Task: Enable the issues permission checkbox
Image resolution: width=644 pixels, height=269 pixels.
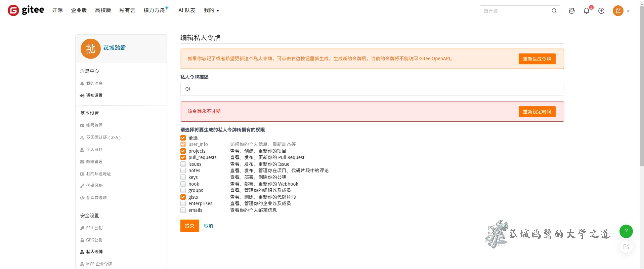Action: click(x=183, y=164)
